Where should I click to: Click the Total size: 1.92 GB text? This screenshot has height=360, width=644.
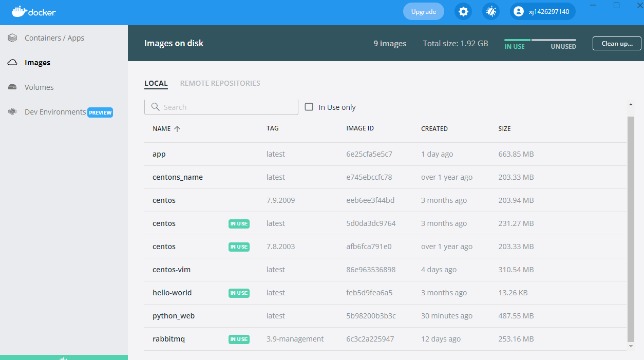coord(456,44)
